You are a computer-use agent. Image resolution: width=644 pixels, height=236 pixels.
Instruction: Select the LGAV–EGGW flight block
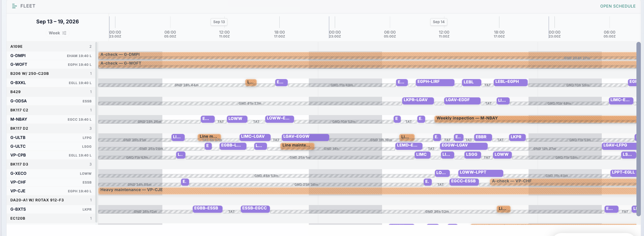[x=305, y=137]
